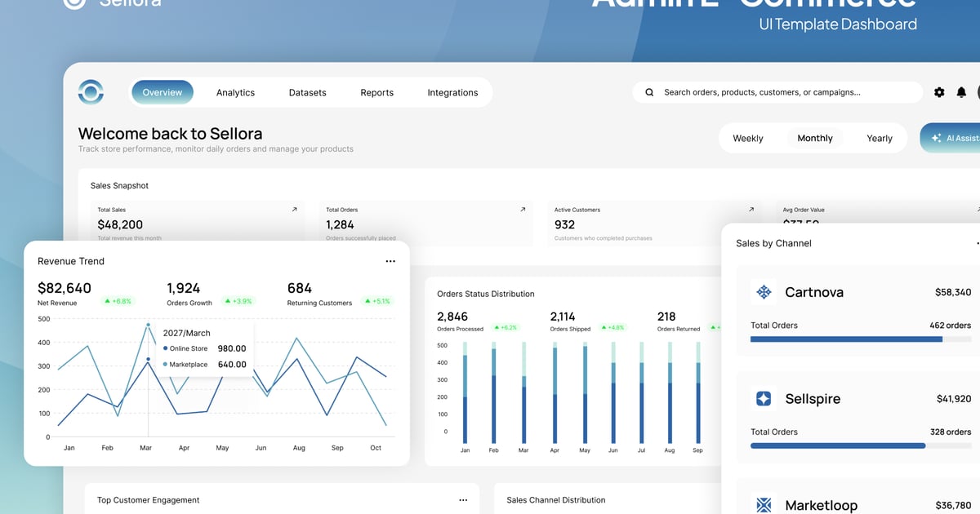Click Returning Customers +5.1% badge
The width and height of the screenshot is (980, 514).
coord(376,301)
